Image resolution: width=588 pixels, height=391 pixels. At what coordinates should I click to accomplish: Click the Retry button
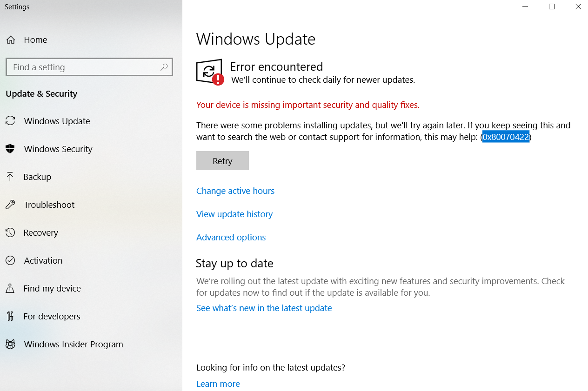click(x=222, y=161)
